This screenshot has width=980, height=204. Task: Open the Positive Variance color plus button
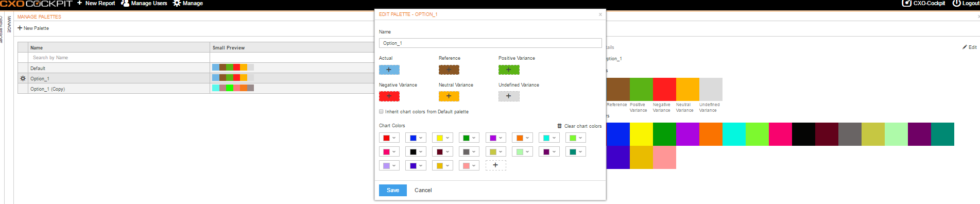pos(508,70)
